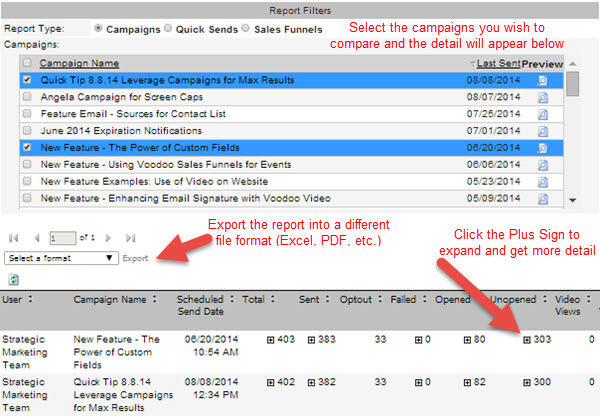Screen dimensions: 600x416
Task: Open the Select a format dropdown
Action: coord(60,258)
